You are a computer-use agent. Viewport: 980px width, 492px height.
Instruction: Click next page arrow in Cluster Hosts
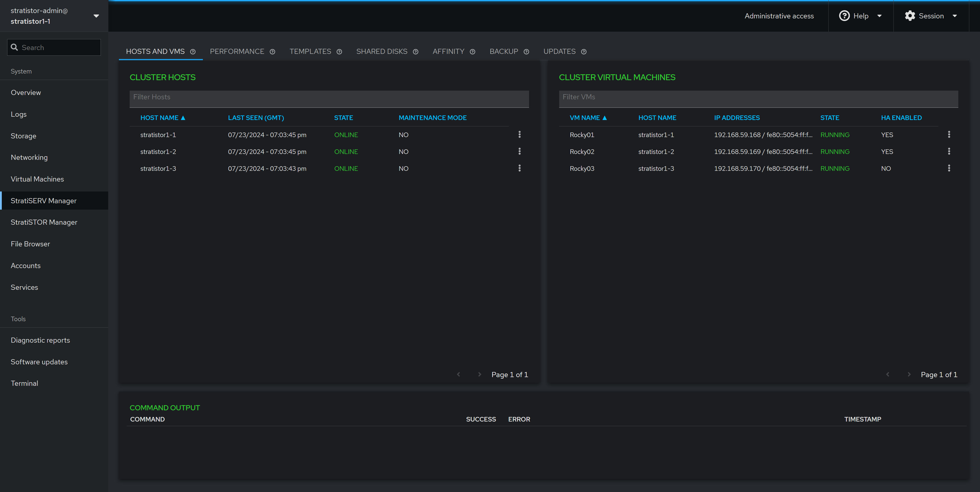click(x=479, y=374)
